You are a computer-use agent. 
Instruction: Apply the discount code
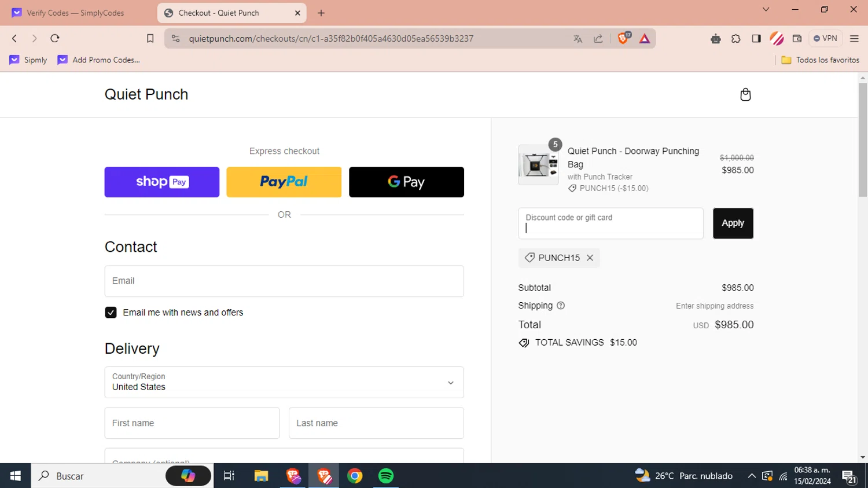point(733,223)
